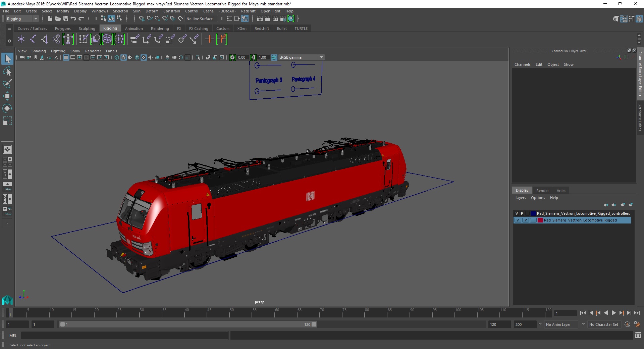Activate Snap to Grids magnet icon
644x349 pixels.
[x=142, y=19]
